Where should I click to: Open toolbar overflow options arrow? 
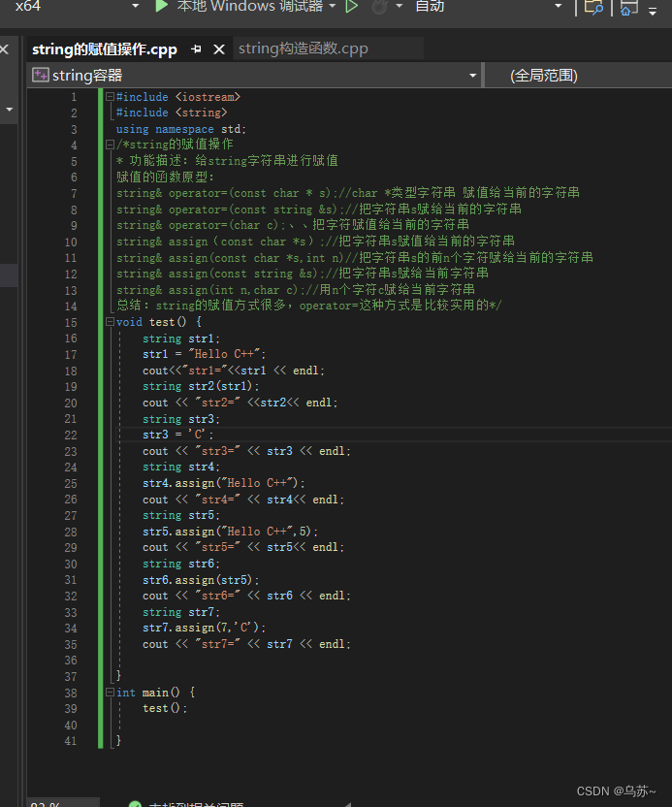coord(653,11)
